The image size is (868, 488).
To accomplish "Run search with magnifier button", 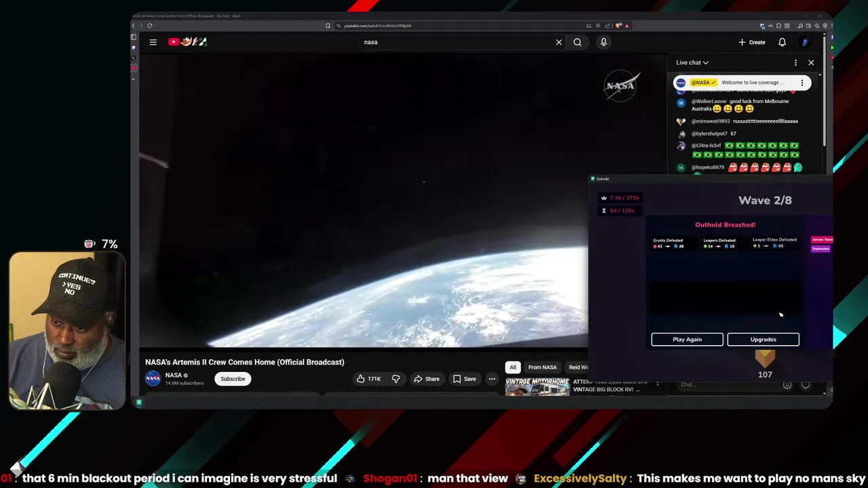I will tap(578, 42).
